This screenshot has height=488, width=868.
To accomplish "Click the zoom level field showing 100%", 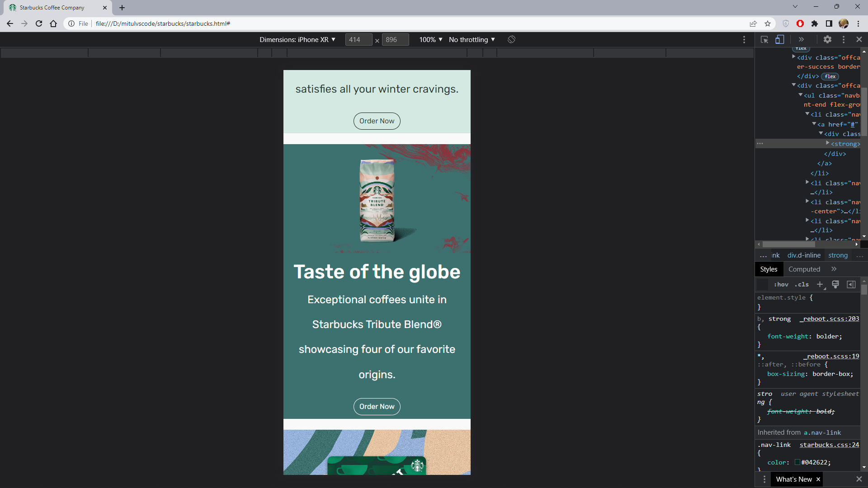I will [x=430, y=39].
